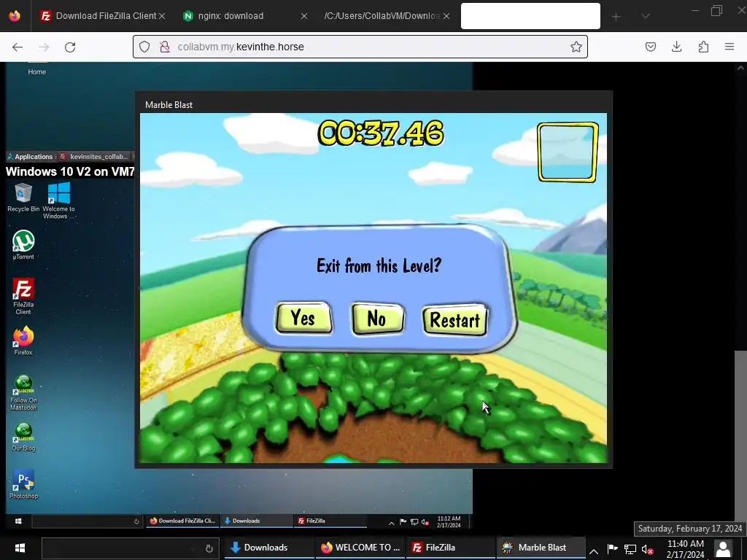The height and width of the screenshot is (560, 747).
Task: Open the Our Blog shortcut
Action: 23,437
